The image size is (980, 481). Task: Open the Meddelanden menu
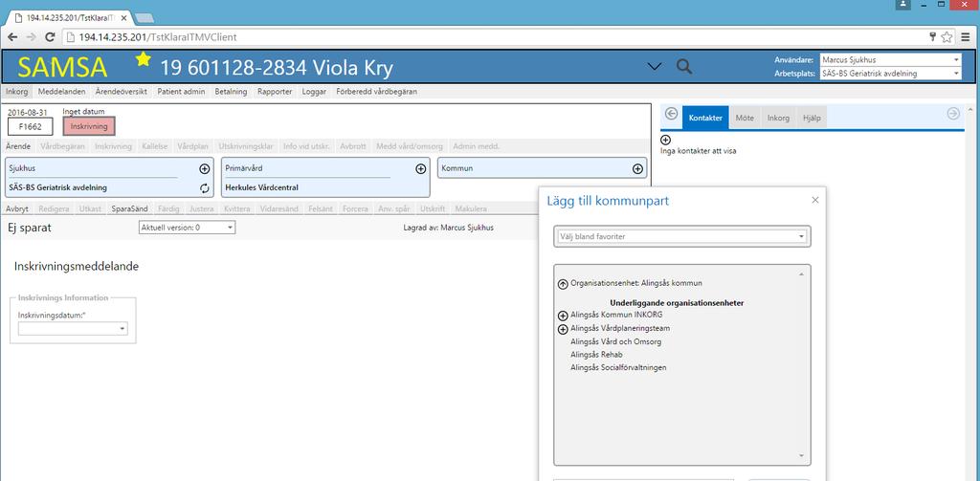pyautogui.click(x=61, y=91)
